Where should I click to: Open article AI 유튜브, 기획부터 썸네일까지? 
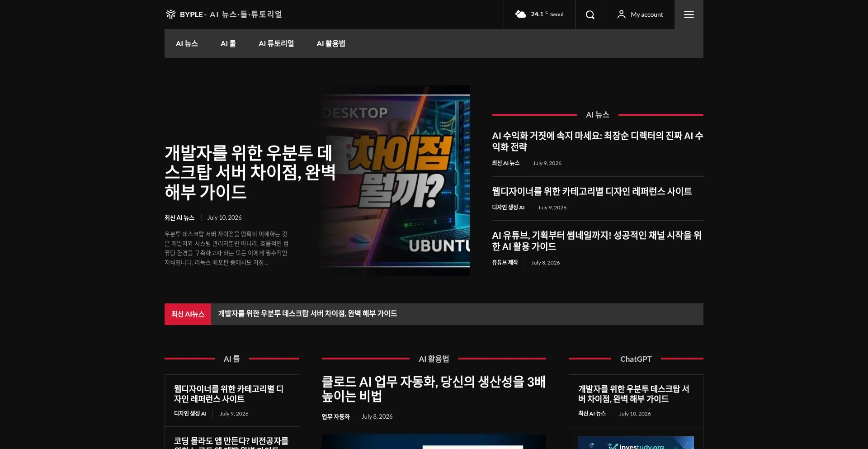tap(597, 241)
